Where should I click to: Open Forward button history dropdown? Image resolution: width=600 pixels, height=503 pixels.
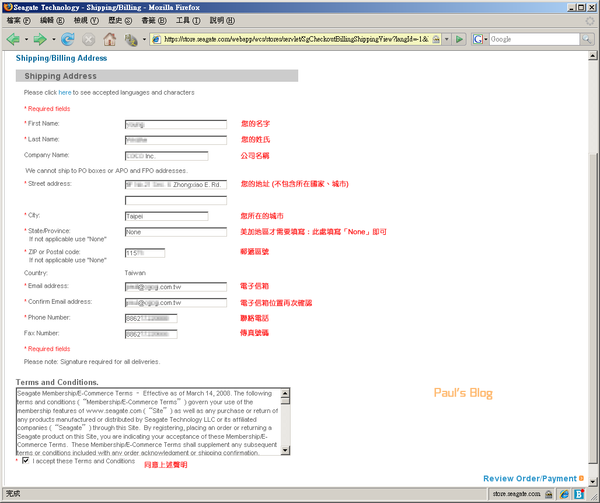[x=54, y=39]
